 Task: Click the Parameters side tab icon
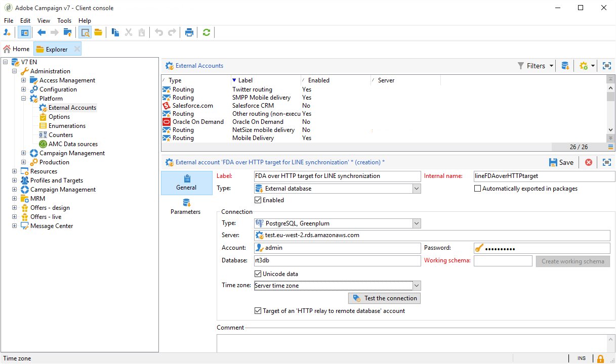tap(186, 202)
